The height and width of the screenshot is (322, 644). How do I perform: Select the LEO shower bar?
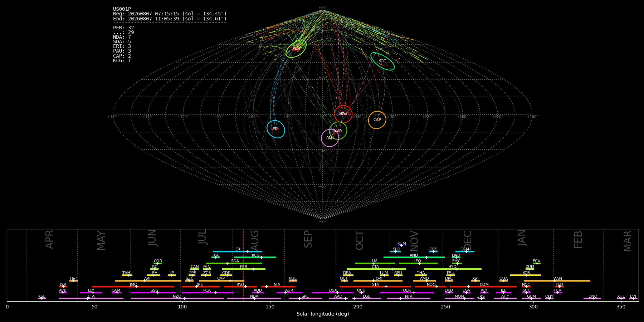pyautogui.click(x=418, y=263)
